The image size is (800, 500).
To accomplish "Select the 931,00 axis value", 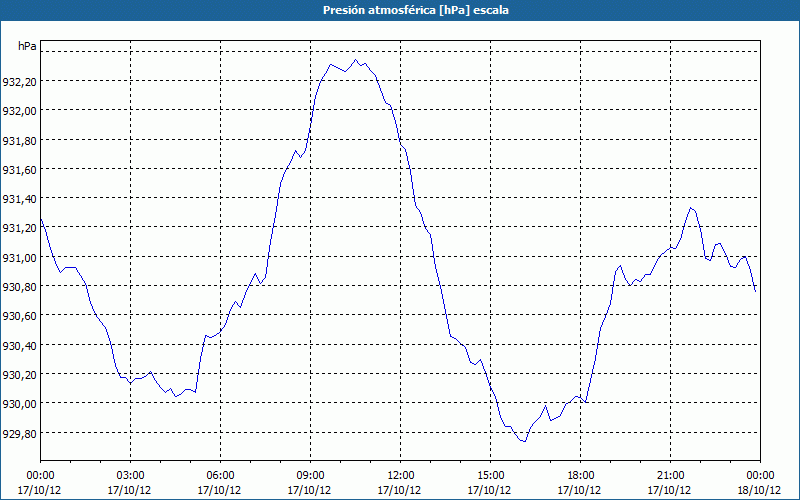I will click(x=19, y=257).
